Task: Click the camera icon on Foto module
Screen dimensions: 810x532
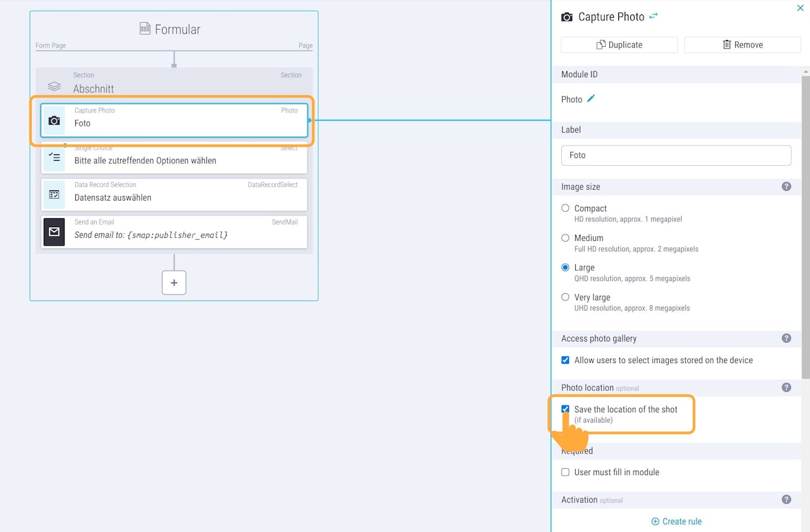Action: coord(54,120)
